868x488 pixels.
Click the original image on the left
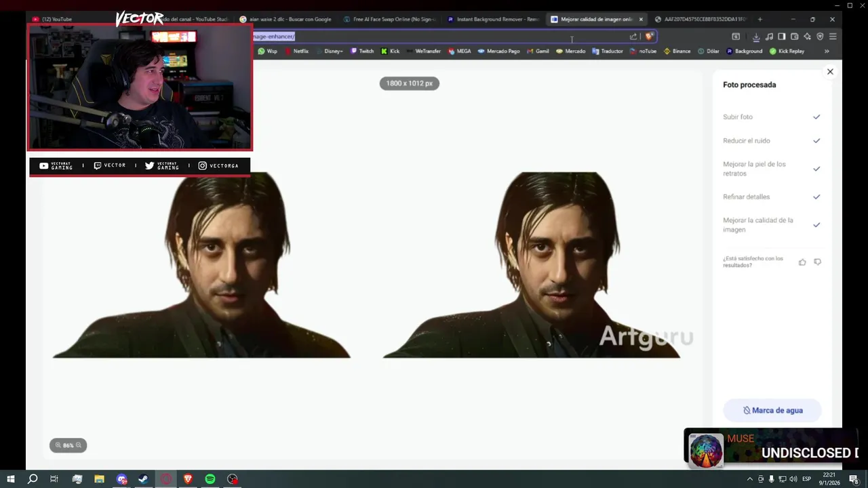tap(201, 264)
